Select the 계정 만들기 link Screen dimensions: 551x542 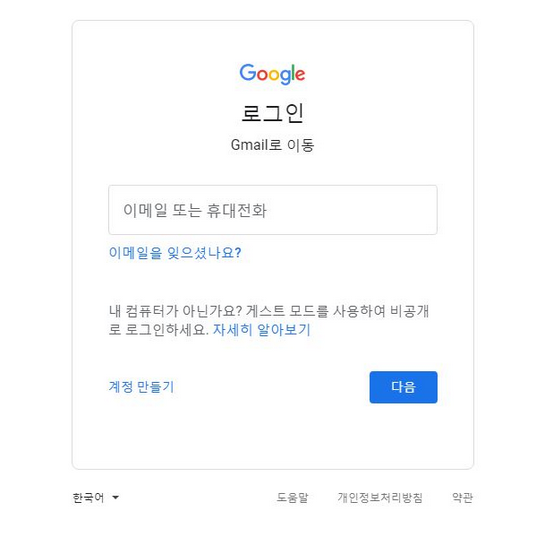click(141, 387)
